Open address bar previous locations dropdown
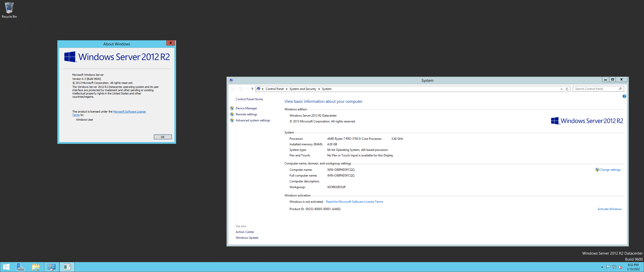This screenshot has height=272, width=644. [561, 89]
